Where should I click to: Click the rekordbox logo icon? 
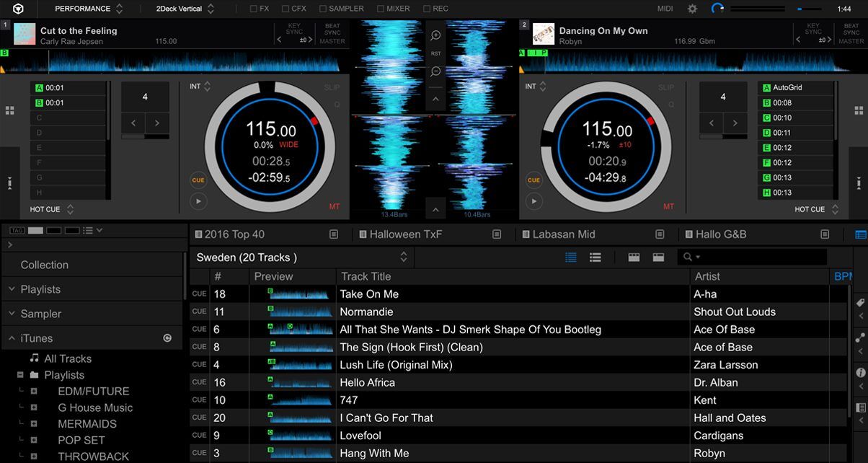click(x=17, y=9)
